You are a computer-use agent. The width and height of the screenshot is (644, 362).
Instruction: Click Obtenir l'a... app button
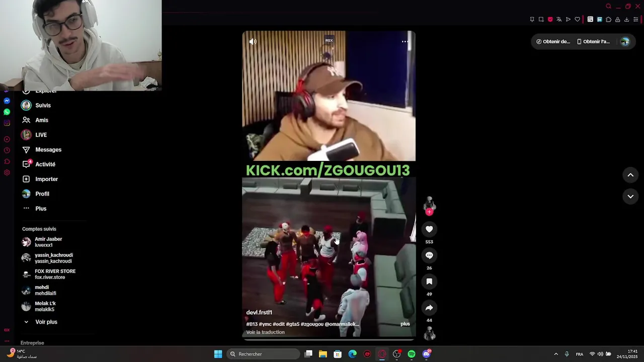593,42
